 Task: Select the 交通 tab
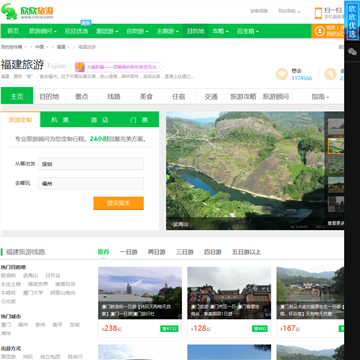(211, 97)
